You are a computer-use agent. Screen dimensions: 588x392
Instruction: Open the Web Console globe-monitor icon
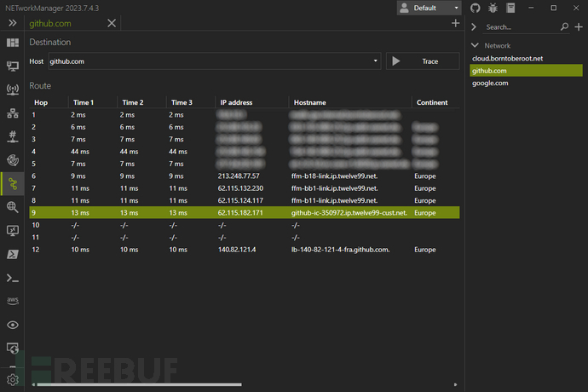click(x=13, y=348)
